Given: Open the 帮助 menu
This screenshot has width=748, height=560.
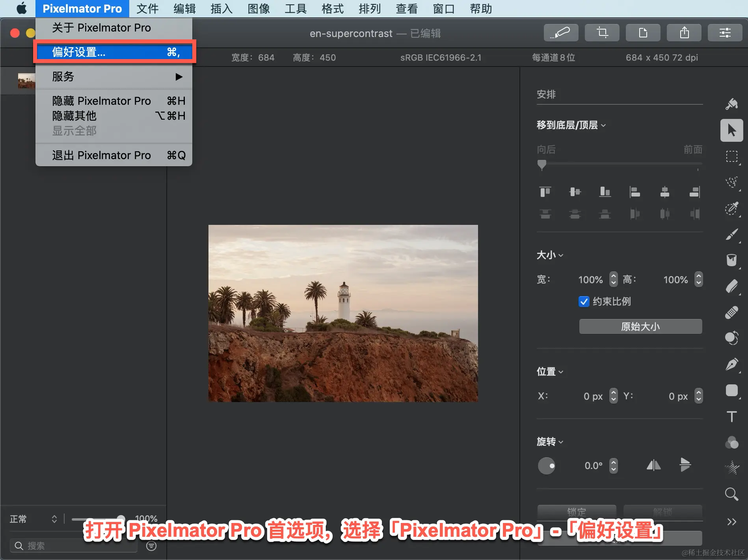Looking at the screenshot, I should 481,9.
